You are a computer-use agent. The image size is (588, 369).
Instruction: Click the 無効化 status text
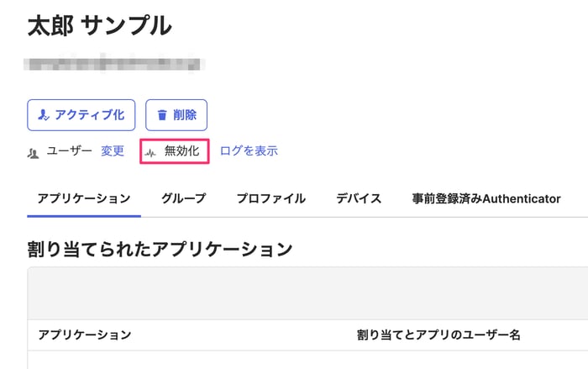(182, 151)
